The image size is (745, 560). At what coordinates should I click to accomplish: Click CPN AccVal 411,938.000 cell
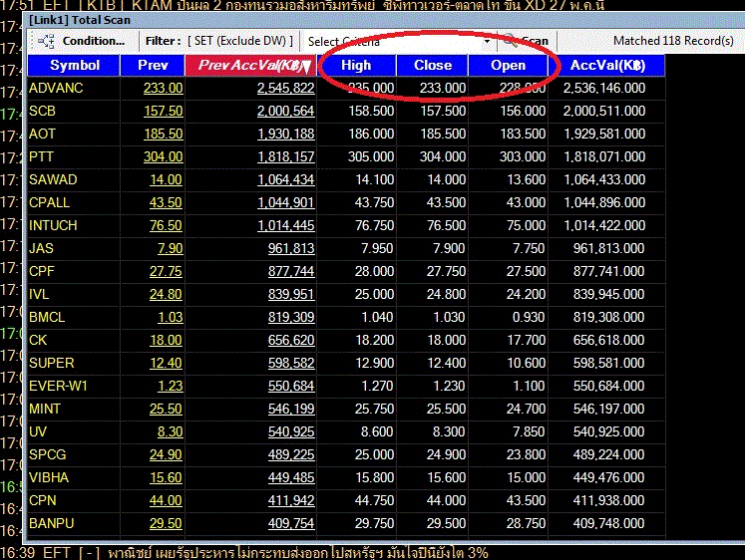(x=608, y=500)
